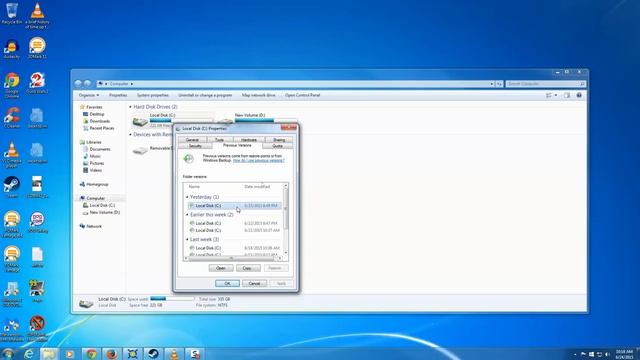
Task: Open Chrome from the taskbar
Action: 91,354
